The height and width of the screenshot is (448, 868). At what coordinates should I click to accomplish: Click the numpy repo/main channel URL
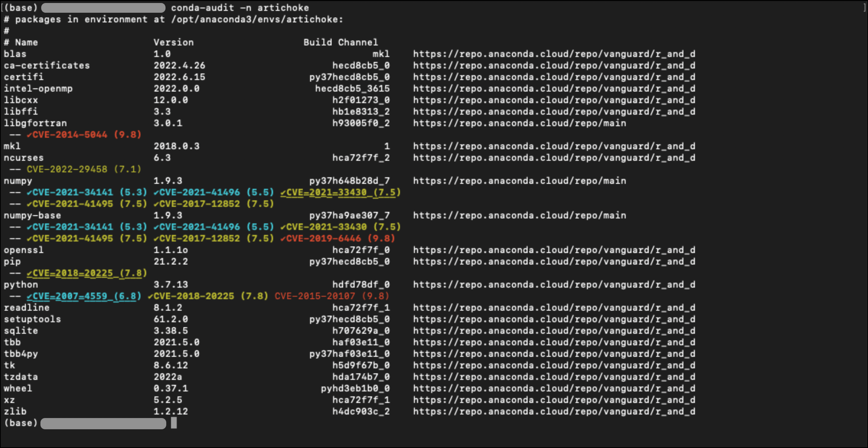[x=520, y=181]
